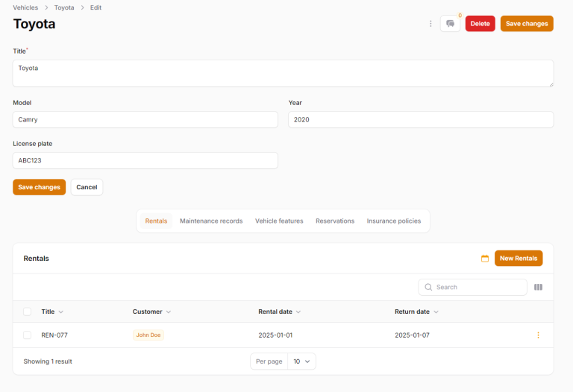Click the three-dot menu beside the page title
Image resolution: width=573 pixels, height=392 pixels.
430,24
